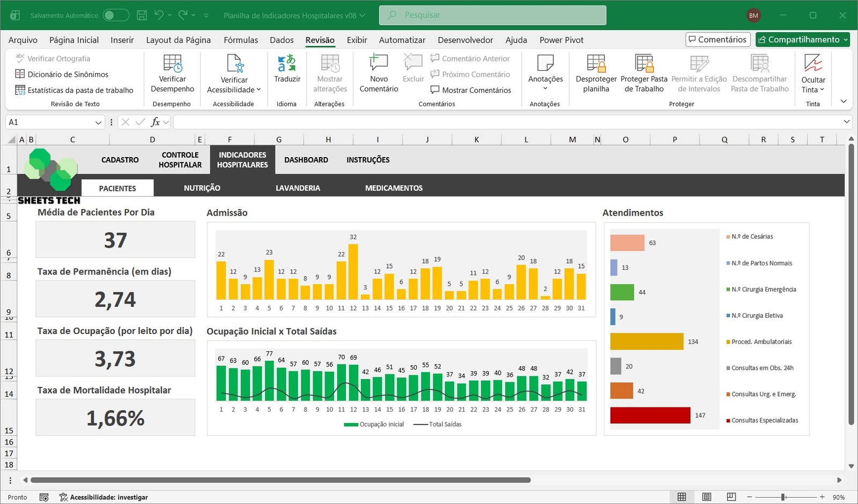Click the Pesquisar search box
Screen dimensions: 858x504
pyautogui.click(x=492, y=16)
